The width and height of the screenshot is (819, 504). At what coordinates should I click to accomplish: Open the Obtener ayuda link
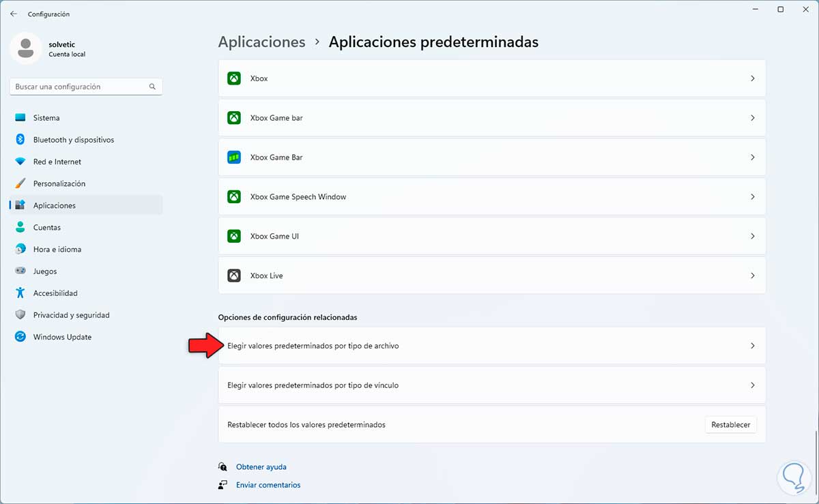click(x=261, y=467)
